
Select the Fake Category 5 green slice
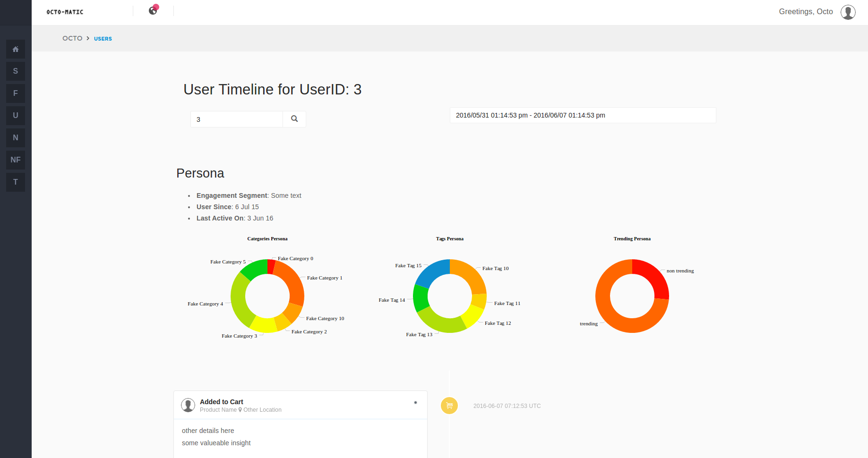(256, 269)
